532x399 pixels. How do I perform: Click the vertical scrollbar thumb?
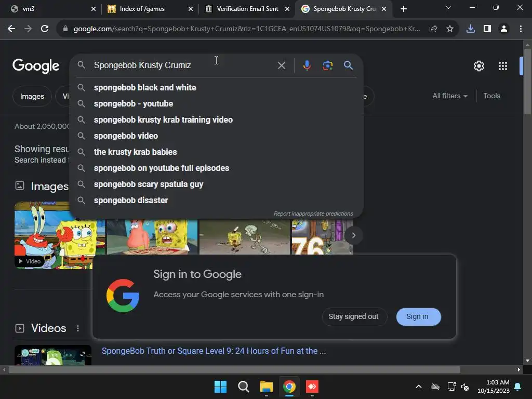527,82
